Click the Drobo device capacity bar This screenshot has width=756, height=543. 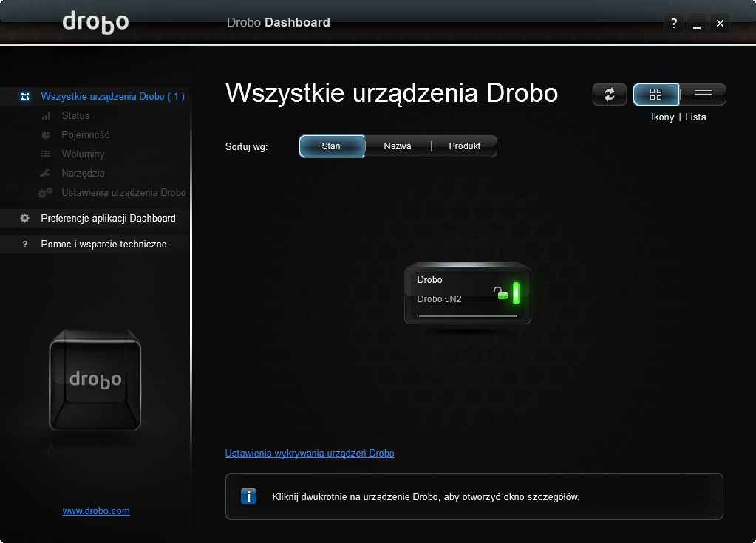click(x=467, y=316)
